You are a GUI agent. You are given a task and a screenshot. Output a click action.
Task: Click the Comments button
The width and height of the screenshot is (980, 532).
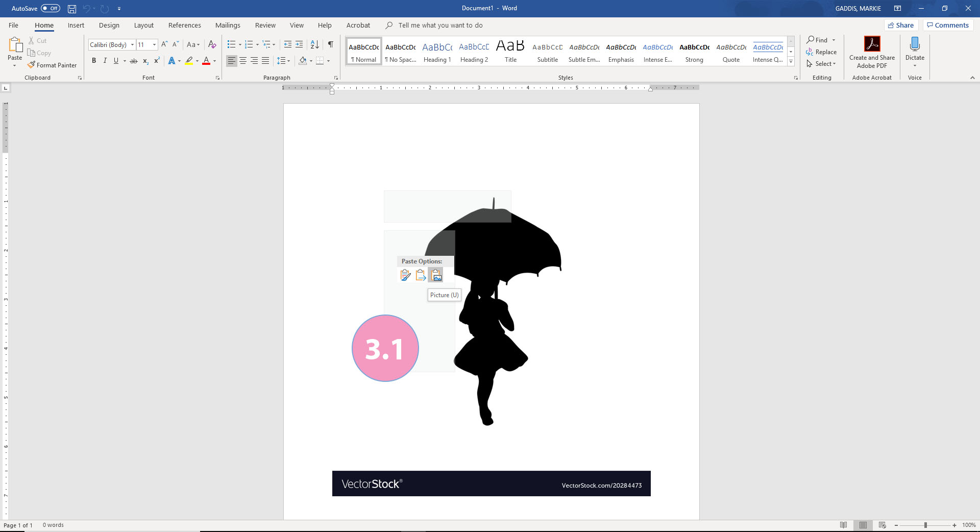pos(947,25)
